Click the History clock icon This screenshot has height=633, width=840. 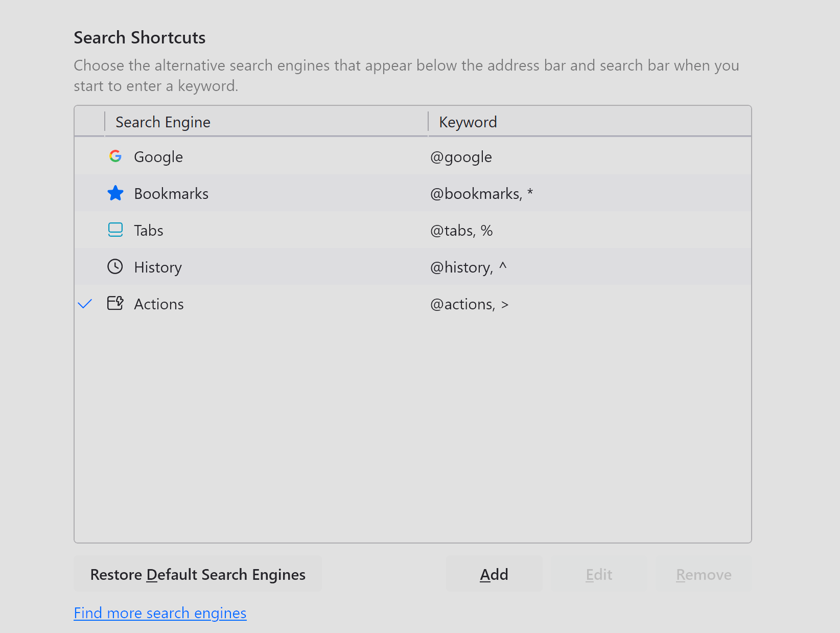pyautogui.click(x=115, y=267)
